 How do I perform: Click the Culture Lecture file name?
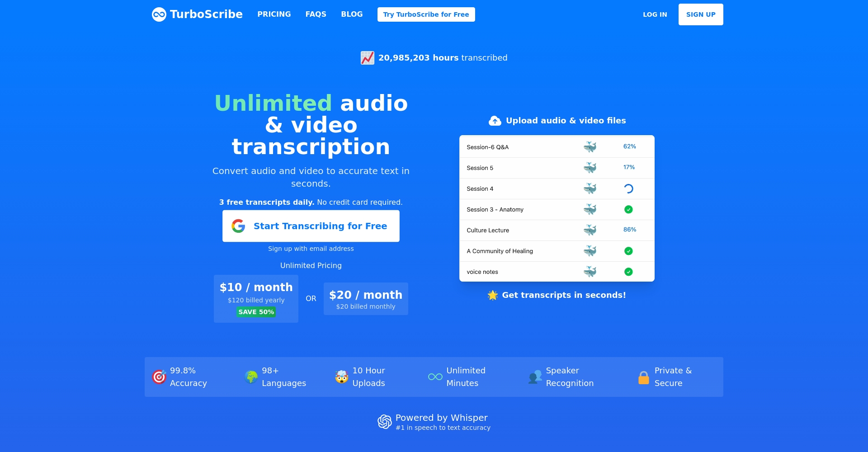click(x=488, y=231)
